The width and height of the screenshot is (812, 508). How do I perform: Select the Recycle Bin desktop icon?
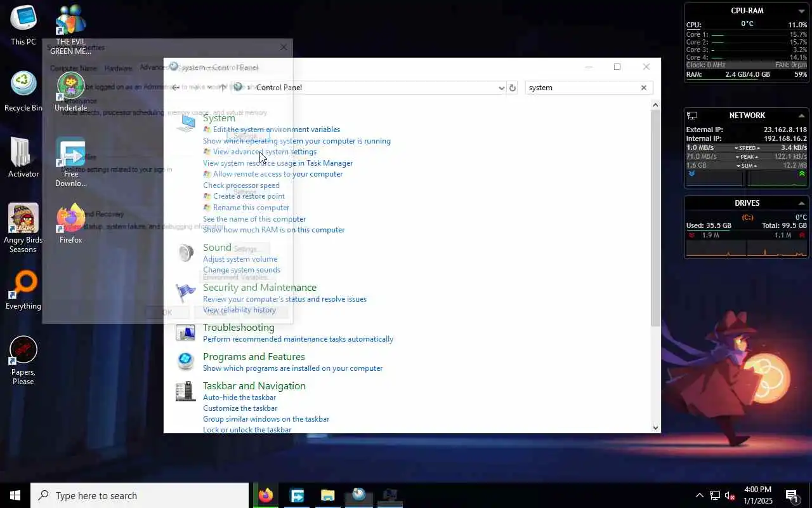(23, 91)
